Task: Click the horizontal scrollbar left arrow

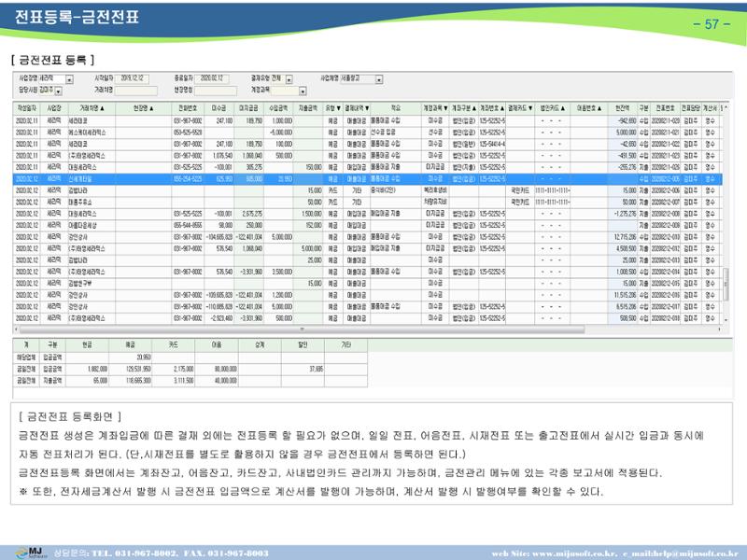Action: point(16,329)
